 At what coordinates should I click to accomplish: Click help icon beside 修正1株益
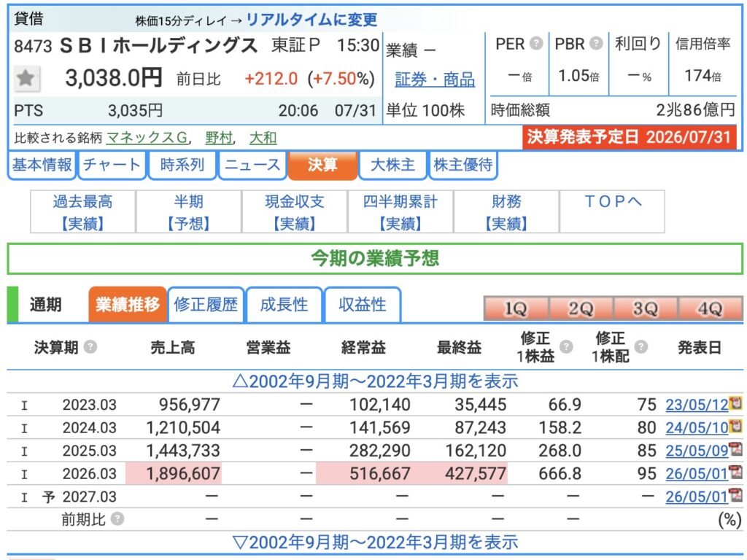[x=566, y=346]
